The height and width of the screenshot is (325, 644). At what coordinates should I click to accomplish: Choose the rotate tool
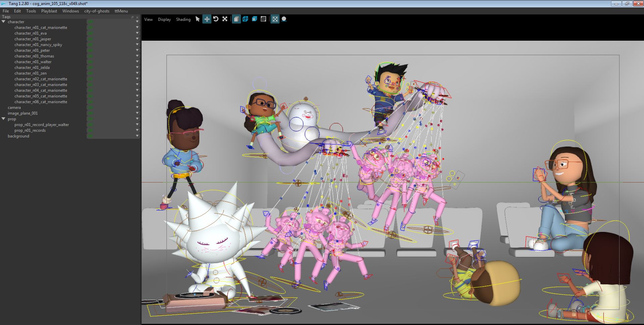[216, 19]
